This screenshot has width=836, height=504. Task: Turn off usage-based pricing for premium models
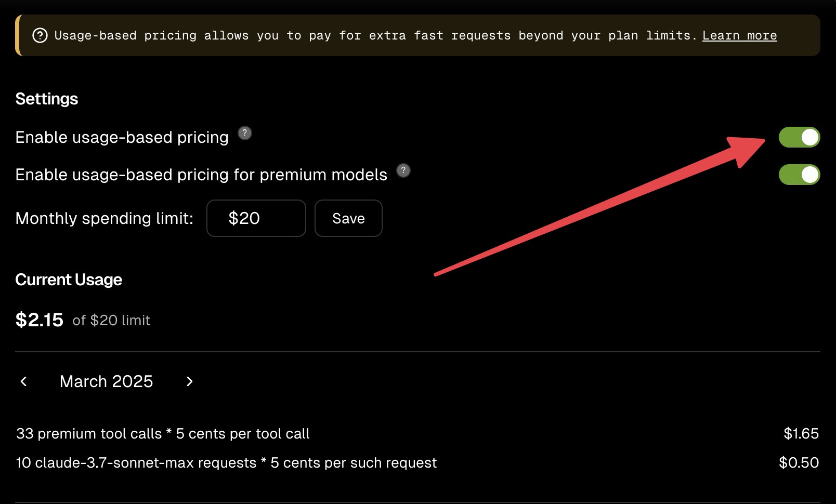tap(799, 175)
